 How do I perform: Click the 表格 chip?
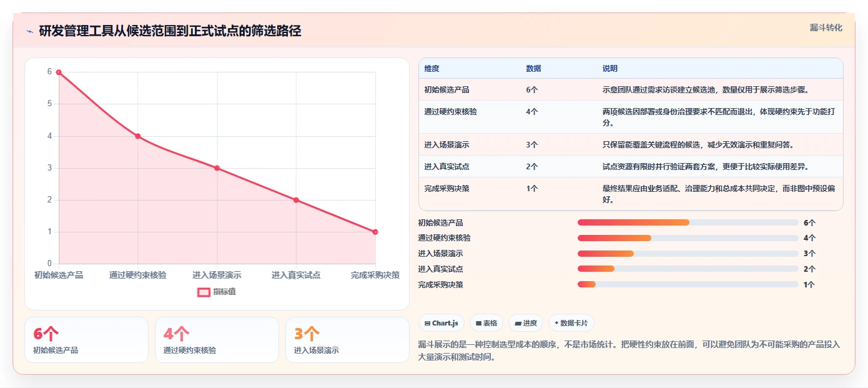coord(486,323)
